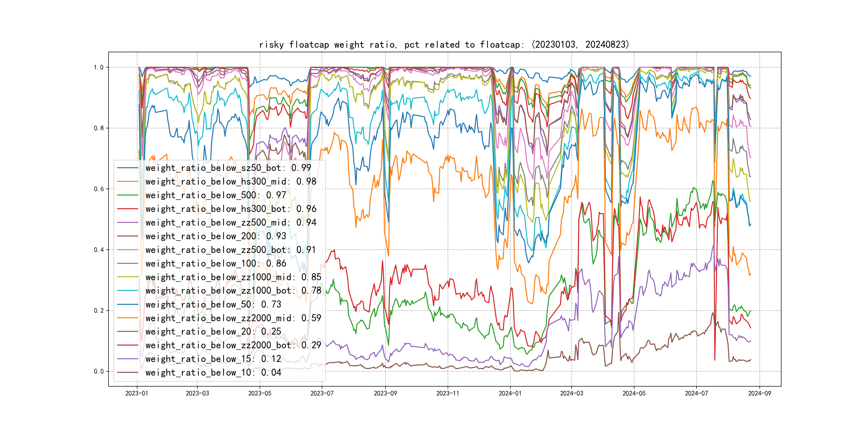Click the 2024-01 x-axis tick label
The width and height of the screenshot is (868, 434).
click(x=510, y=393)
